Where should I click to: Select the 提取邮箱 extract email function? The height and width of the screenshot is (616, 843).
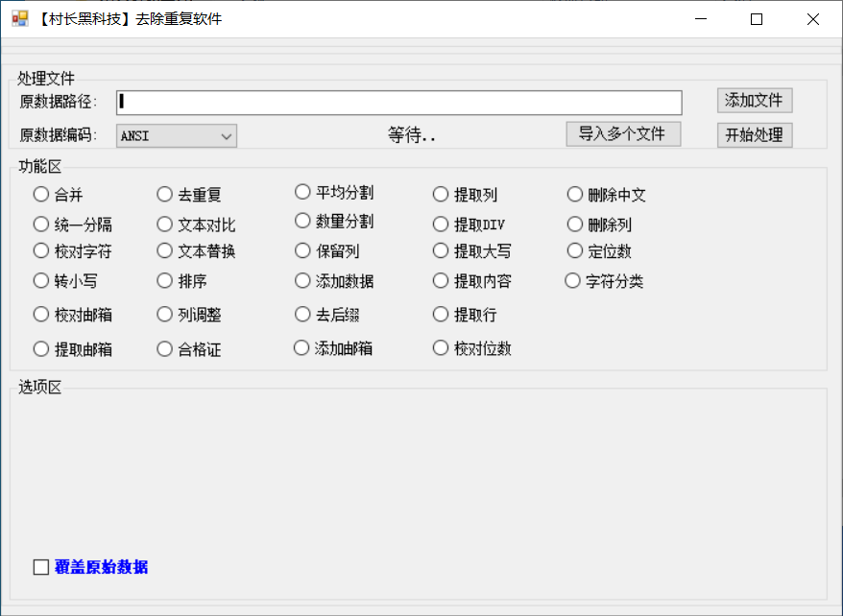tap(41, 348)
